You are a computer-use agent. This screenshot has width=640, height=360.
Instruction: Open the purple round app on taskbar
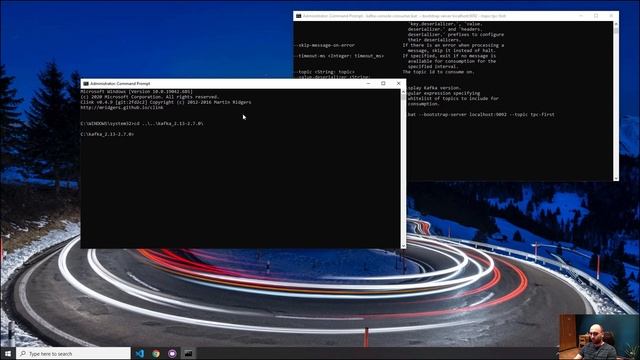pos(172,353)
